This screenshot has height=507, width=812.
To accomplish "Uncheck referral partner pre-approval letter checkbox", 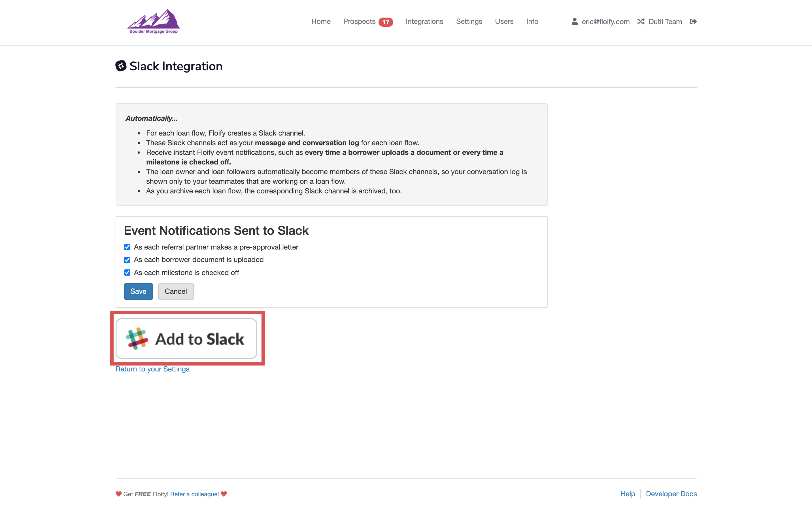I will (x=127, y=247).
